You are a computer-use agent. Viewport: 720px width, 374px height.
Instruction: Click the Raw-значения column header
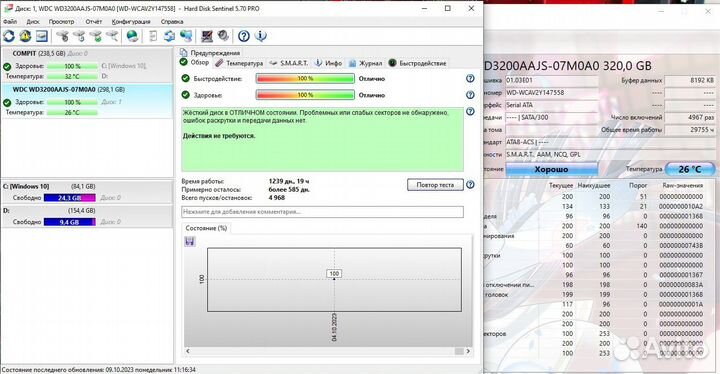click(x=682, y=185)
